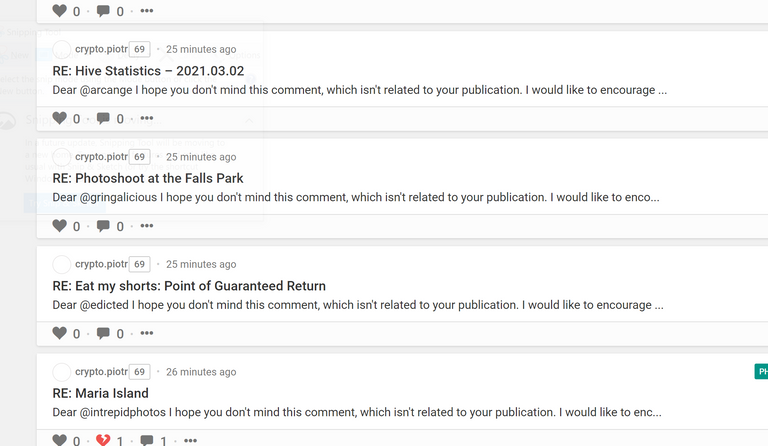
Task: Click the broken heart downvote icon on Maria Island
Action: point(103,440)
